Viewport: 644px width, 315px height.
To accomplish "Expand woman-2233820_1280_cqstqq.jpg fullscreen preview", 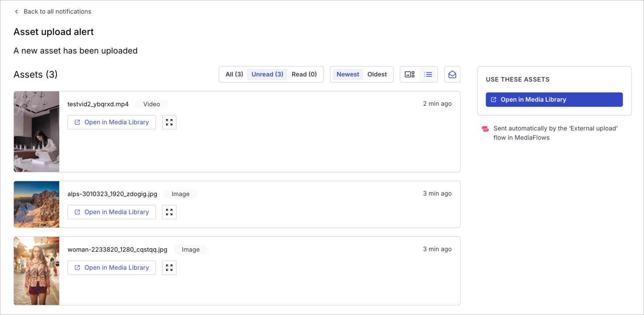I will [169, 268].
